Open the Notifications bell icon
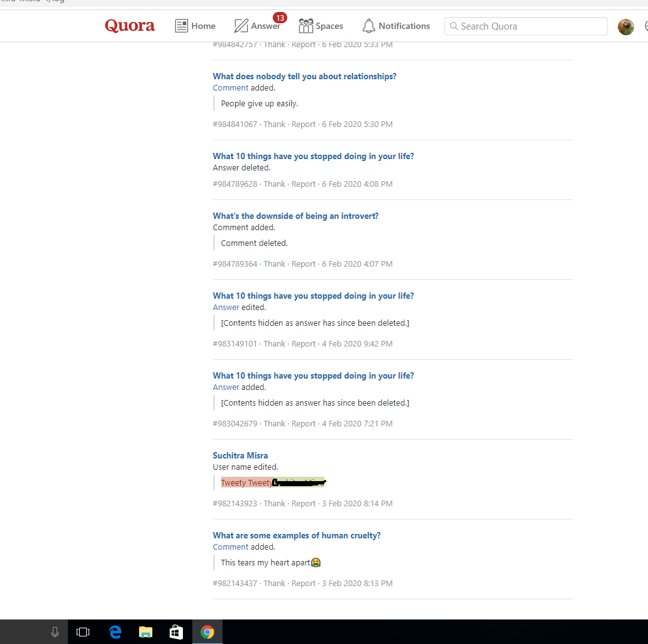Image resolution: width=648 pixels, height=644 pixels. click(x=369, y=26)
